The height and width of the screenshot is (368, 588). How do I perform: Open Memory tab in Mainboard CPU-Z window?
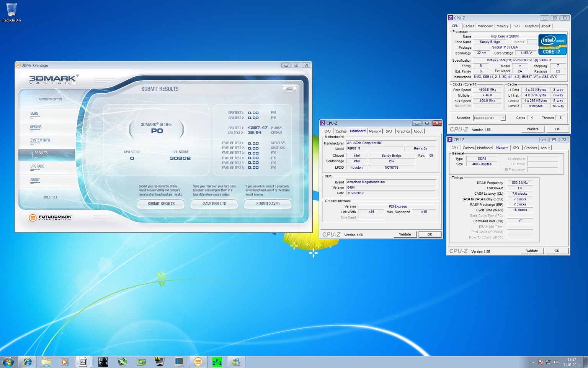pos(375,131)
